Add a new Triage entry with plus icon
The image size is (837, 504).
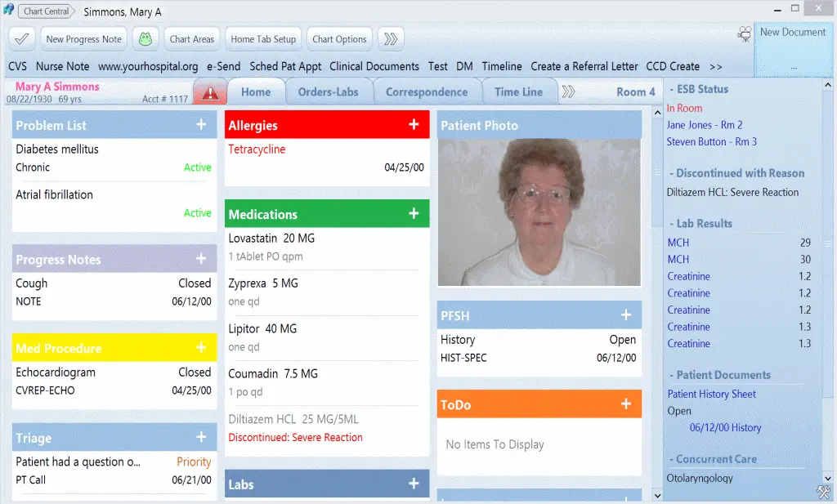click(203, 436)
